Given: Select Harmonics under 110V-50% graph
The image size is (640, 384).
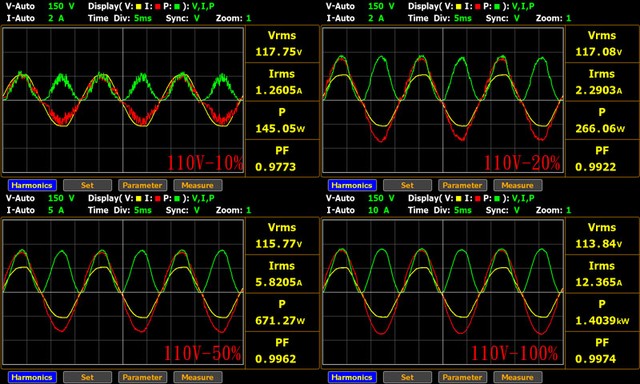Looking at the screenshot, I should point(32,377).
